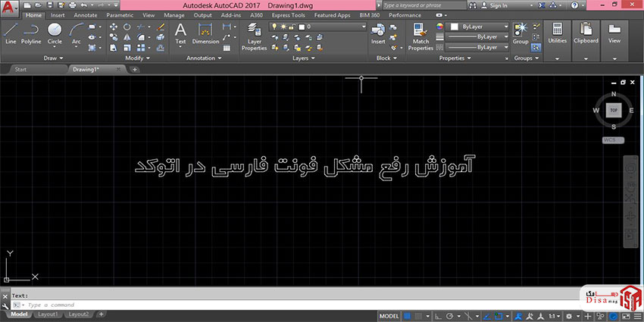Toggle ortho mode in status bar
This screenshot has width=644, height=322.
click(x=438, y=315)
